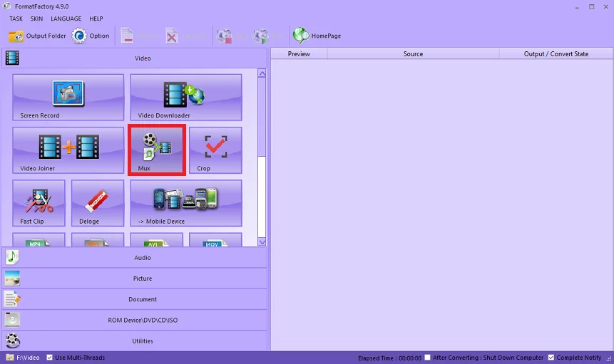614x364 pixels.
Task: Expand the Utilities category section
Action: pyautogui.click(x=135, y=340)
